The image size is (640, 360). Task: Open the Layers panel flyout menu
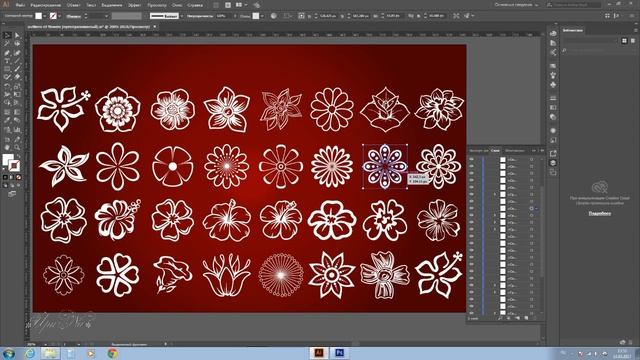pyautogui.click(x=542, y=151)
